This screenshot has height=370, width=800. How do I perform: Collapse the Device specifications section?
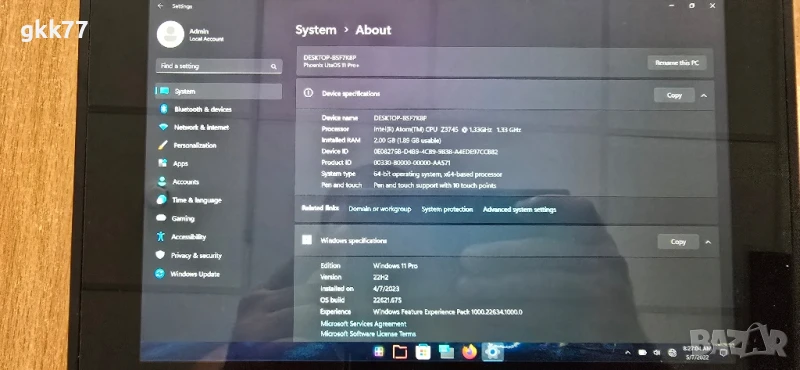click(x=704, y=95)
